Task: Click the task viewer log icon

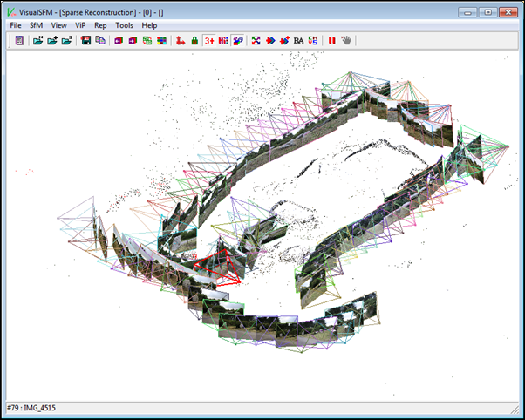Action: click(x=19, y=41)
